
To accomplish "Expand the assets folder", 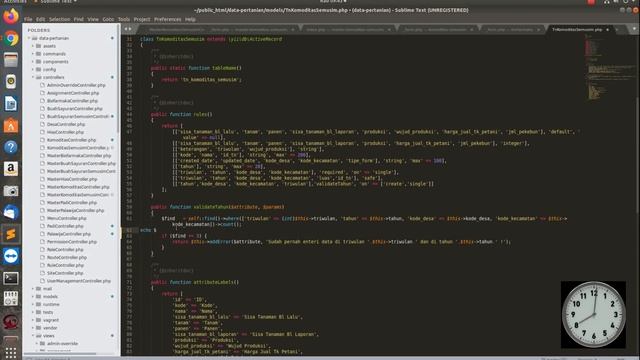I will (x=33, y=46).
